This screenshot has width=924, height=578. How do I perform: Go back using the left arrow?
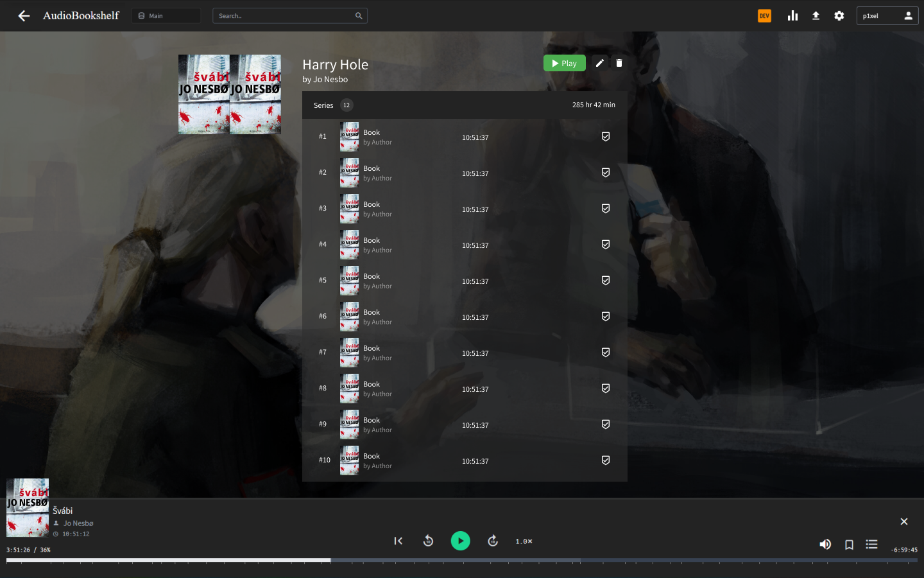[24, 16]
